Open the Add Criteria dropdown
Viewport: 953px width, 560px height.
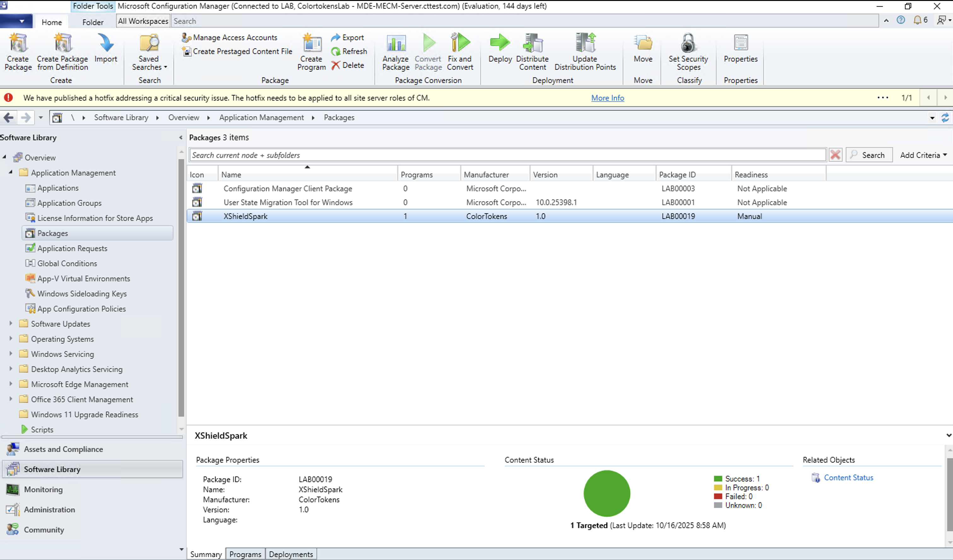click(923, 155)
